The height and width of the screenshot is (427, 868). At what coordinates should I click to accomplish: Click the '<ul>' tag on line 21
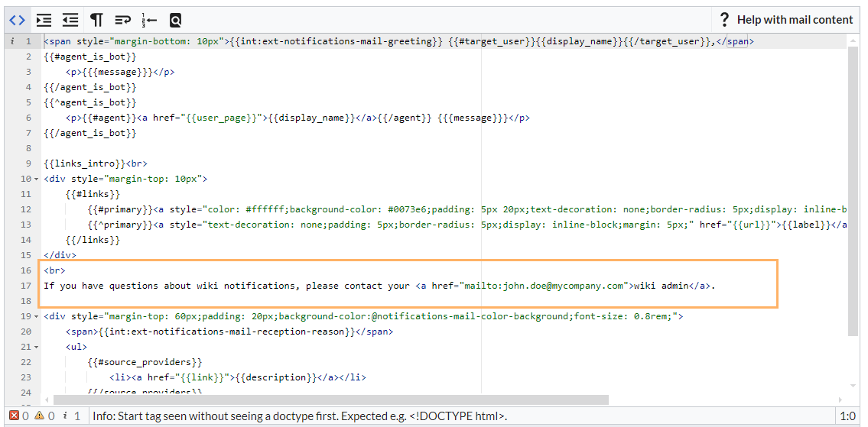[76, 348]
